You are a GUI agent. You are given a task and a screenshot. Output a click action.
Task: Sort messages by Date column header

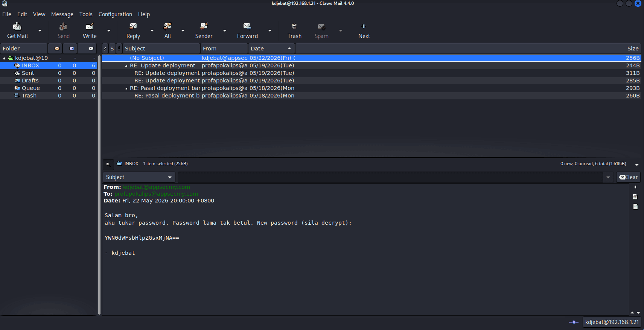(x=271, y=49)
